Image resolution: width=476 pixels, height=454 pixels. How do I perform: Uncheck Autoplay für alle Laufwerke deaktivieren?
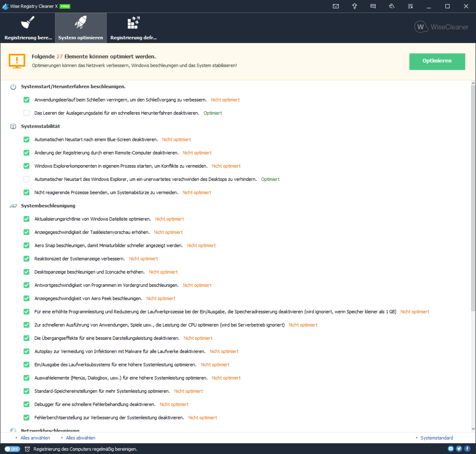(x=26, y=351)
